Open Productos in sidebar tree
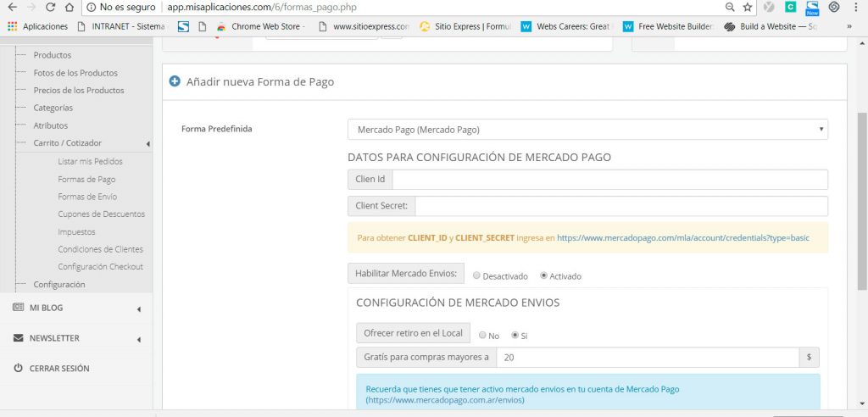868x417 pixels. (x=52, y=55)
